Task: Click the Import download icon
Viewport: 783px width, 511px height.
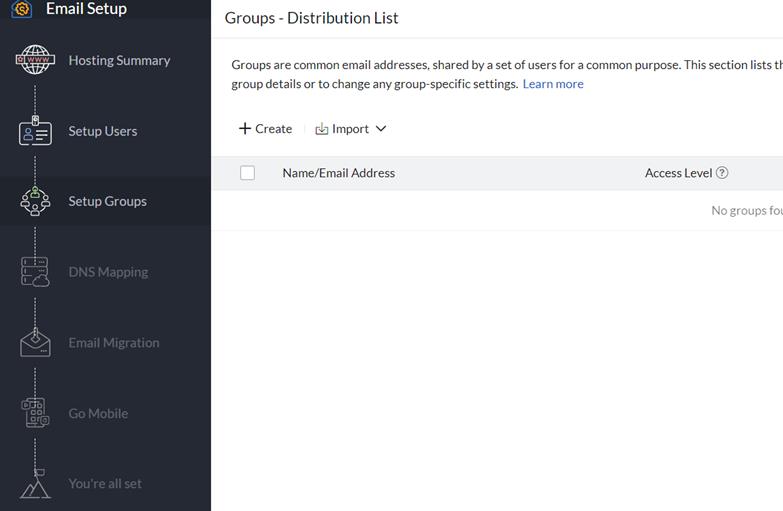Action: tap(322, 129)
